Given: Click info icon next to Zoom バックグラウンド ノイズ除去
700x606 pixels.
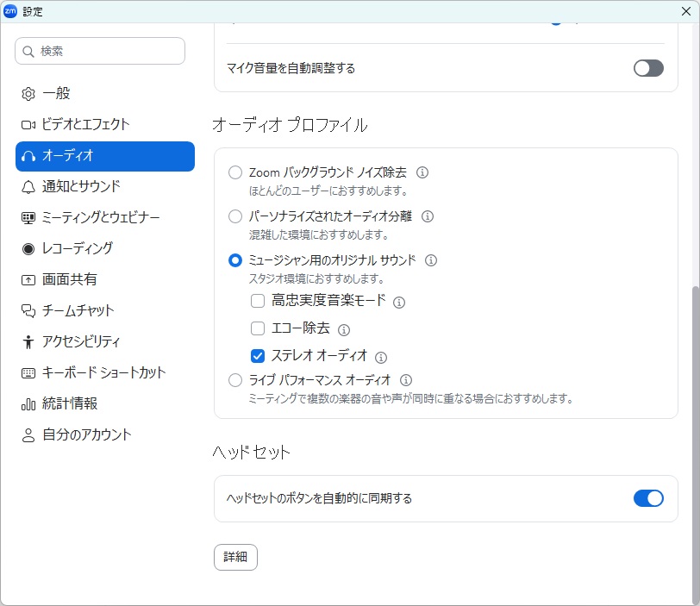Looking at the screenshot, I should tap(422, 172).
